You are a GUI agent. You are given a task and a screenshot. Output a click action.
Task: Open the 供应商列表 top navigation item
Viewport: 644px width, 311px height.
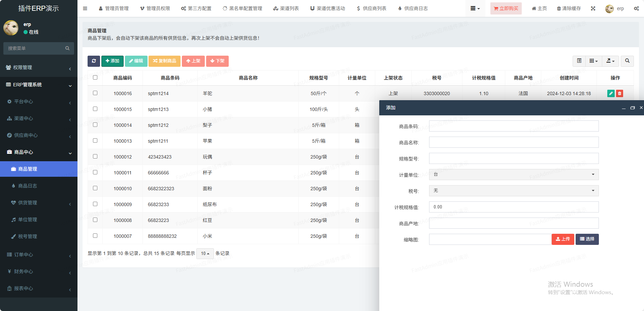(x=372, y=8)
